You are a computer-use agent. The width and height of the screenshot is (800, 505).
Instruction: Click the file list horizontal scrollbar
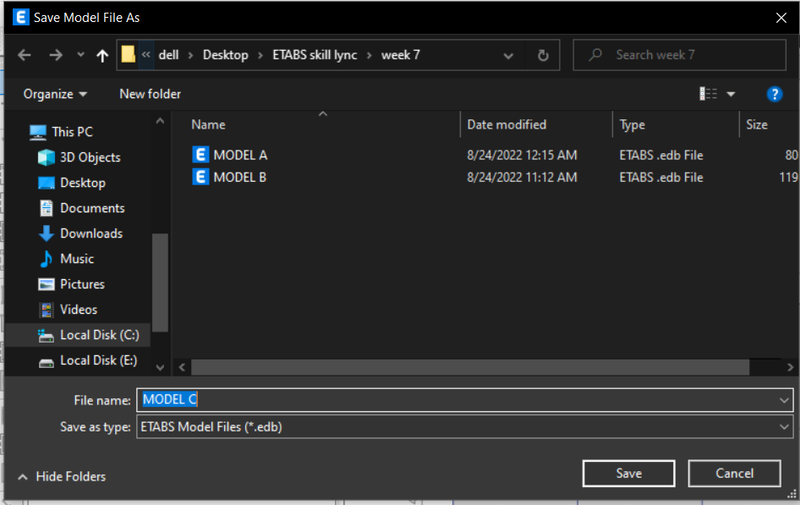point(470,367)
